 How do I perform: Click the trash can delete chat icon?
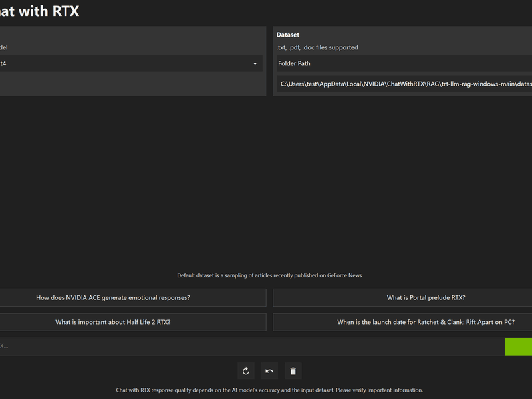tap(293, 371)
